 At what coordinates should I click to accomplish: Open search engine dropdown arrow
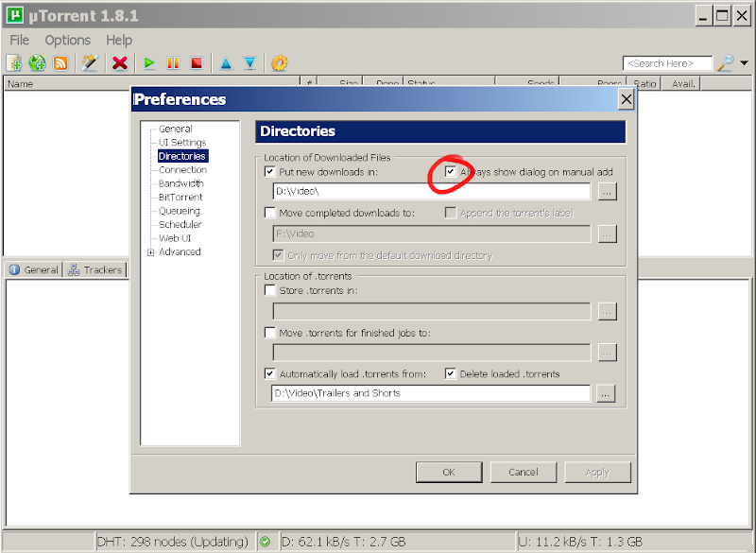[x=745, y=63]
